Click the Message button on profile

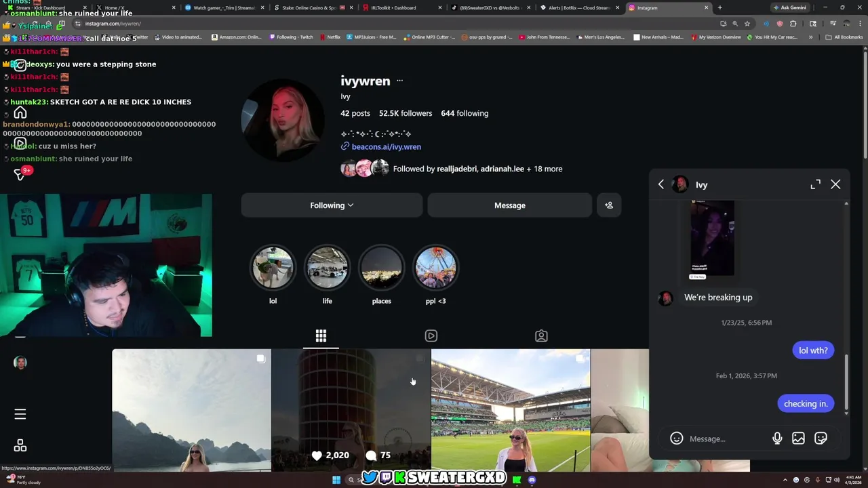[x=509, y=205]
